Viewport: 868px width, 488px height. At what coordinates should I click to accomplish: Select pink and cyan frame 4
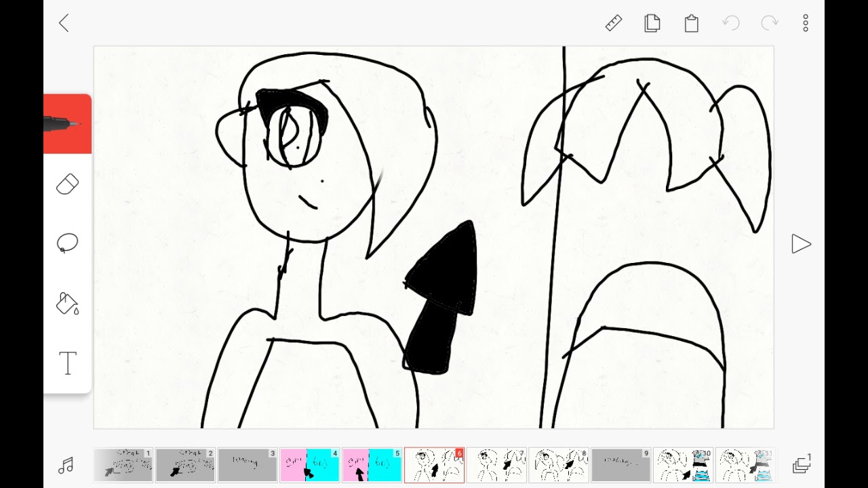(310, 465)
